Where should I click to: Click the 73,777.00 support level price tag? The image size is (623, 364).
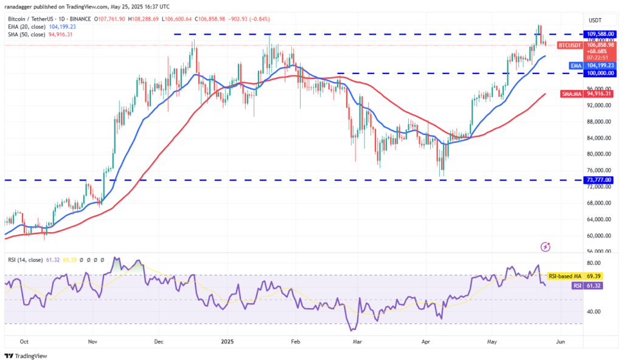pos(598,180)
